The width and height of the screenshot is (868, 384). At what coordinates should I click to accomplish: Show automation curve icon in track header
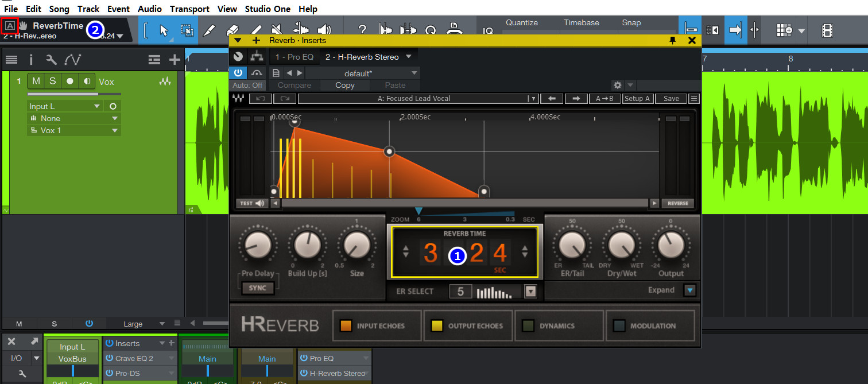click(x=73, y=60)
